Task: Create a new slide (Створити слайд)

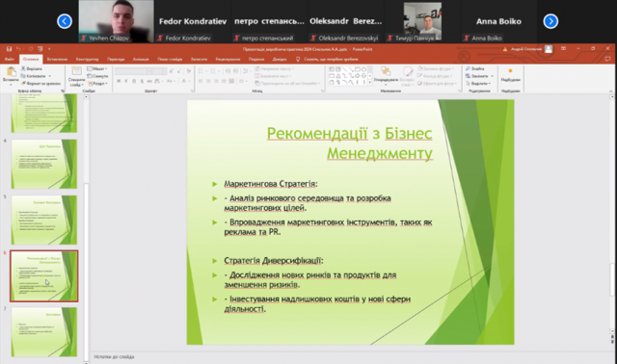Action: (x=76, y=76)
